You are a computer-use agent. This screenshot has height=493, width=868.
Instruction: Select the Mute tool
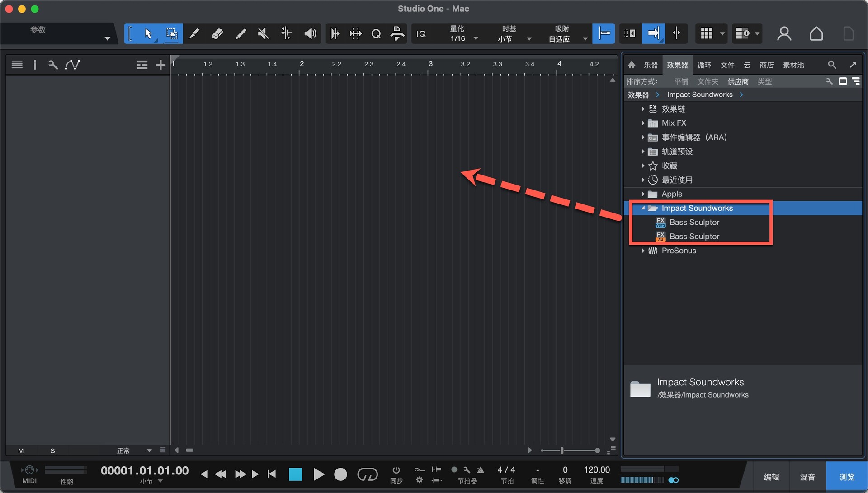[x=263, y=33]
